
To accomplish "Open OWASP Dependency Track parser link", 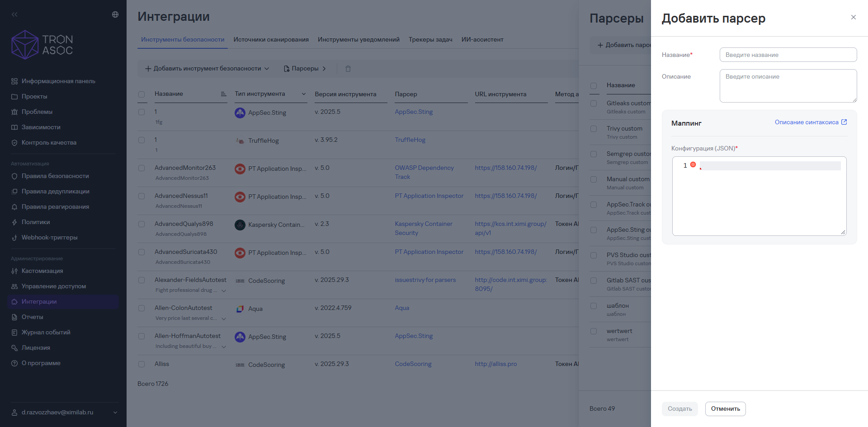I will (x=424, y=172).
